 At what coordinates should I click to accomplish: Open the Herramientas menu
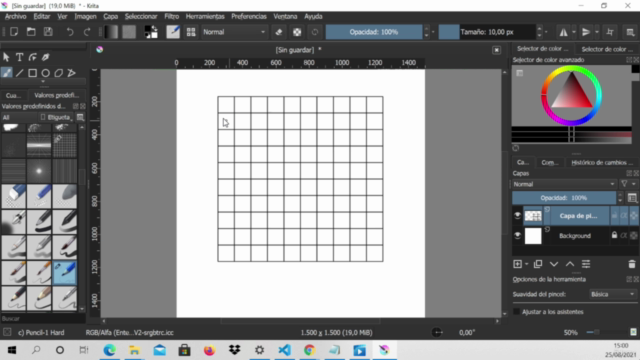pyautogui.click(x=205, y=16)
